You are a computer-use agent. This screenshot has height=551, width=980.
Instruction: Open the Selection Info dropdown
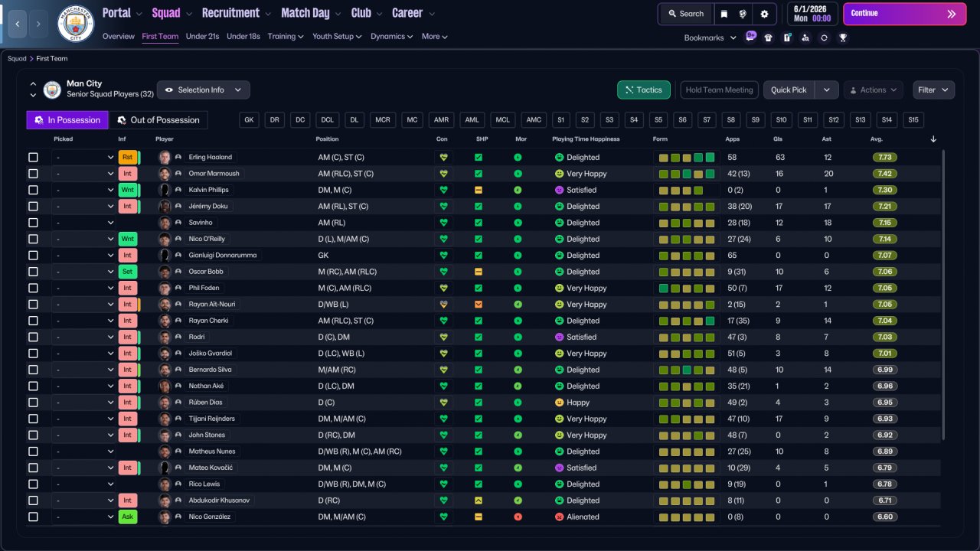point(203,90)
